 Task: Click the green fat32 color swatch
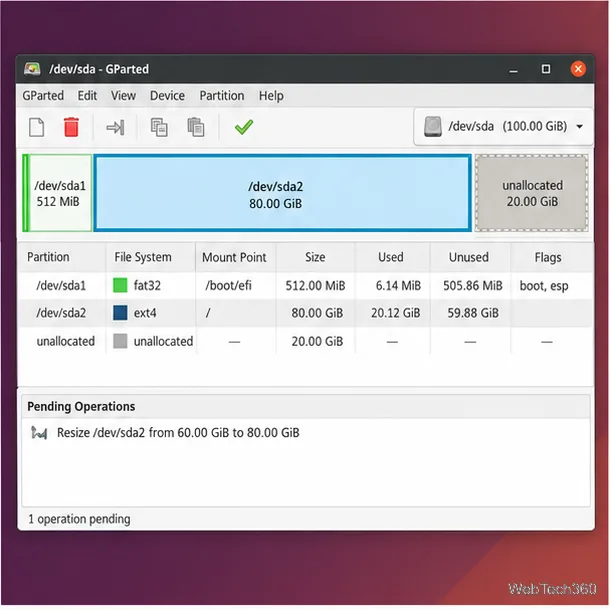[x=120, y=285]
